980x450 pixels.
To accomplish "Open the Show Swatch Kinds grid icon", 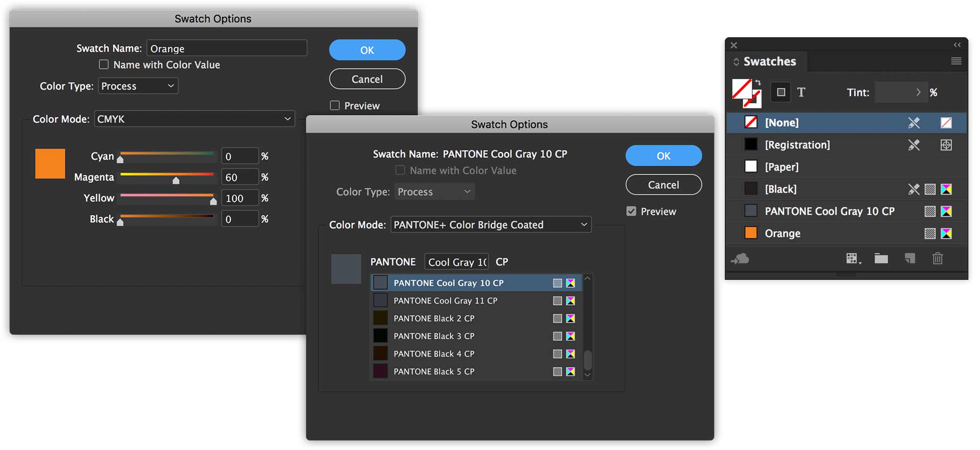I will coord(853,258).
